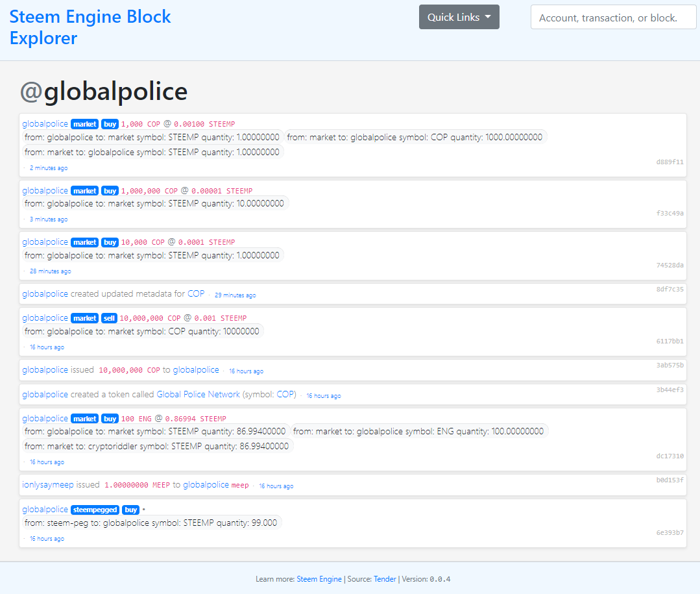Open transaction 3ab575b
Viewport: 700px width, 594px height.
(670, 365)
